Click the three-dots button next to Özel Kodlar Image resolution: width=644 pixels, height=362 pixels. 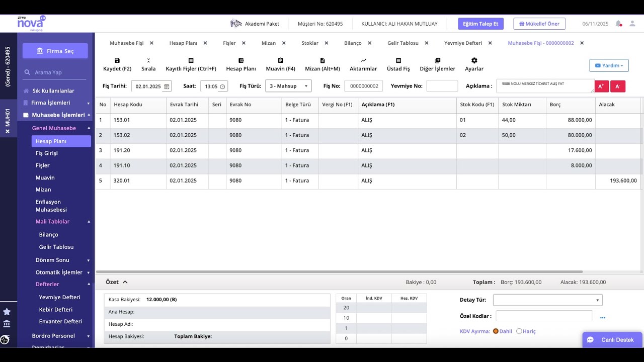coord(603,318)
